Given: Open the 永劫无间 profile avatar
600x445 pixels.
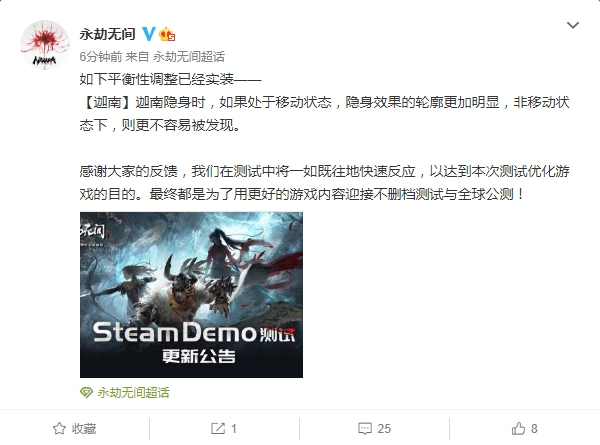Looking at the screenshot, I should click(x=45, y=45).
